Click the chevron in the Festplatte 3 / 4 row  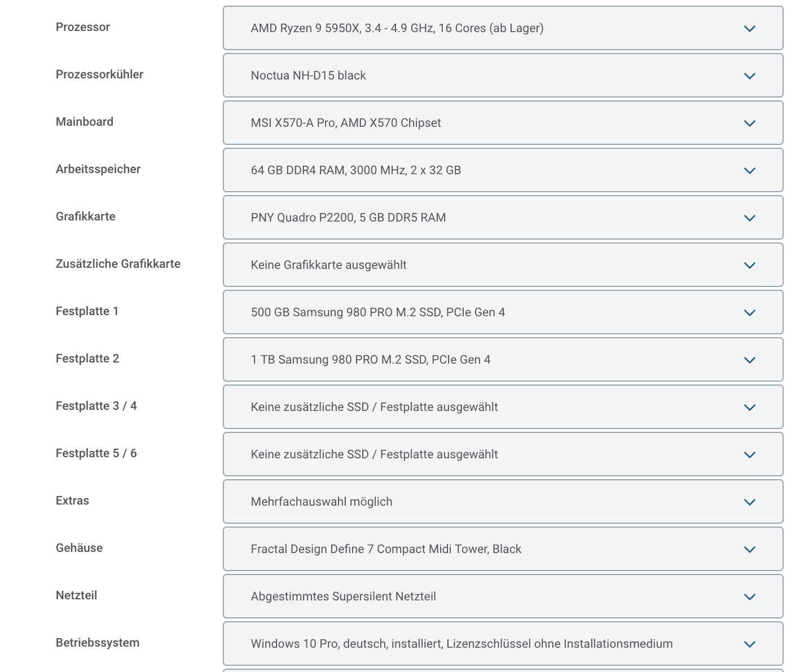tap(749, 408)
